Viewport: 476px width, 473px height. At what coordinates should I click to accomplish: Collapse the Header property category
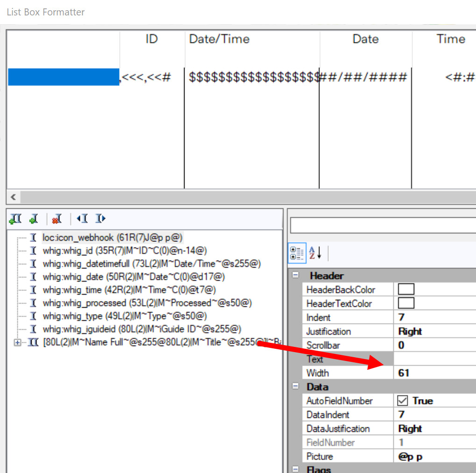coord(295,275)
